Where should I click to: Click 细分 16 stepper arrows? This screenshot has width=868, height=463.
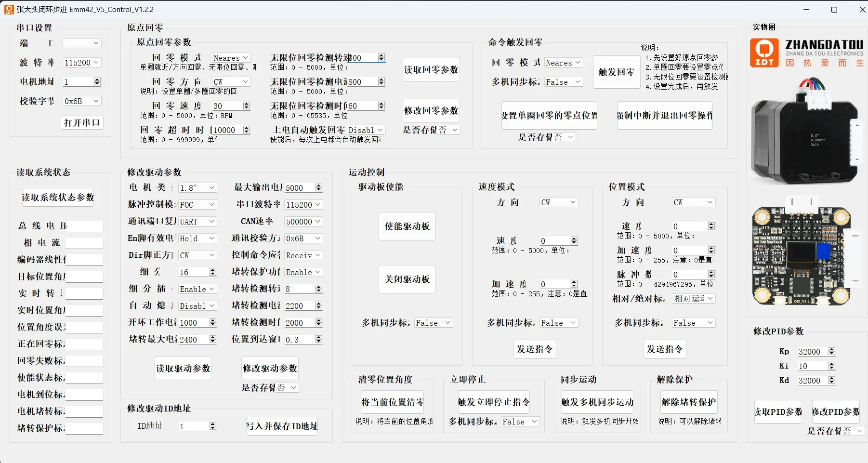click(213, 272)
